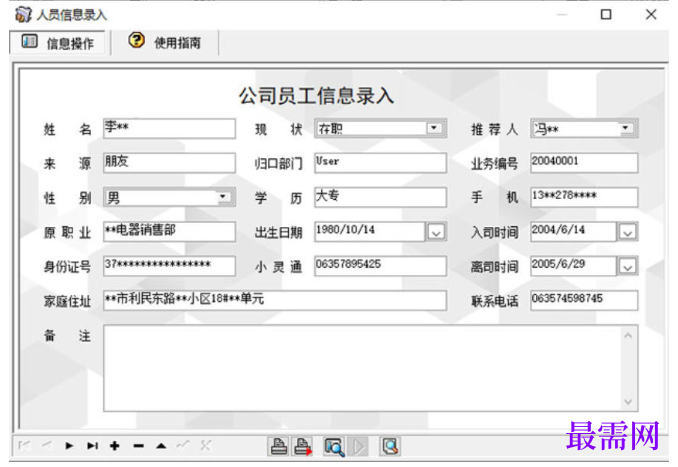This screenshot has height=467, width=678.
Task: Go to the previous record
Action: tap(47, 445)
